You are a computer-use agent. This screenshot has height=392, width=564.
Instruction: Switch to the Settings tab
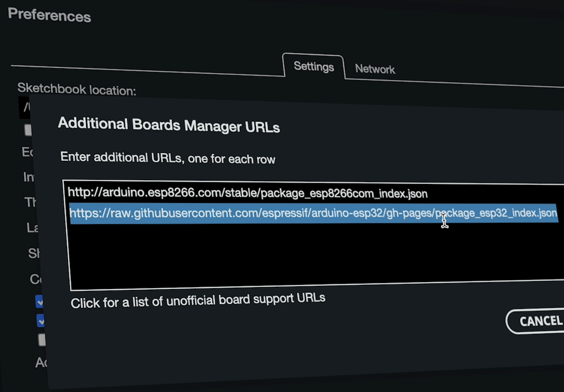pyautogui.click(x=313, y=67)
